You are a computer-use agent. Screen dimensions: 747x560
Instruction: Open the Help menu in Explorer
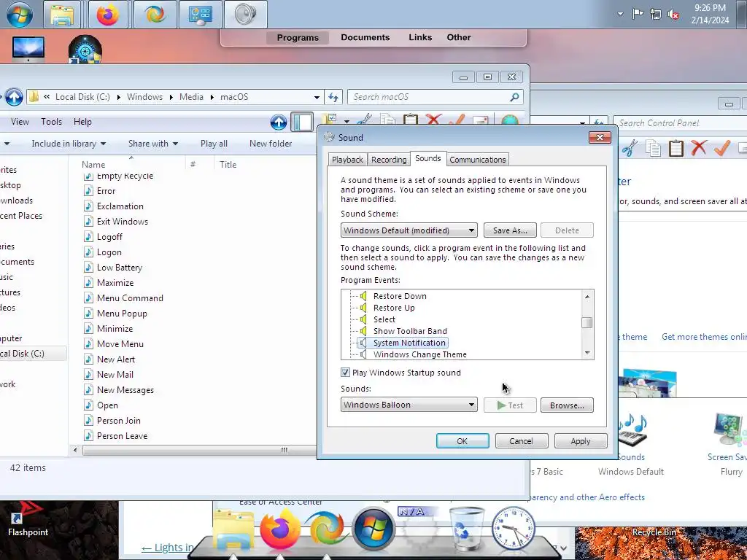pos(82,122)
